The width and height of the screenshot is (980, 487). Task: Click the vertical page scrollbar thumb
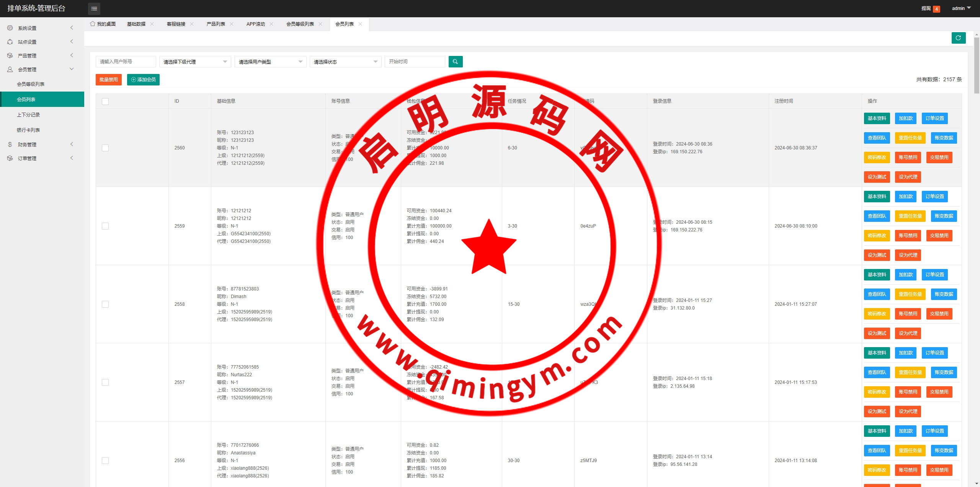977,65
